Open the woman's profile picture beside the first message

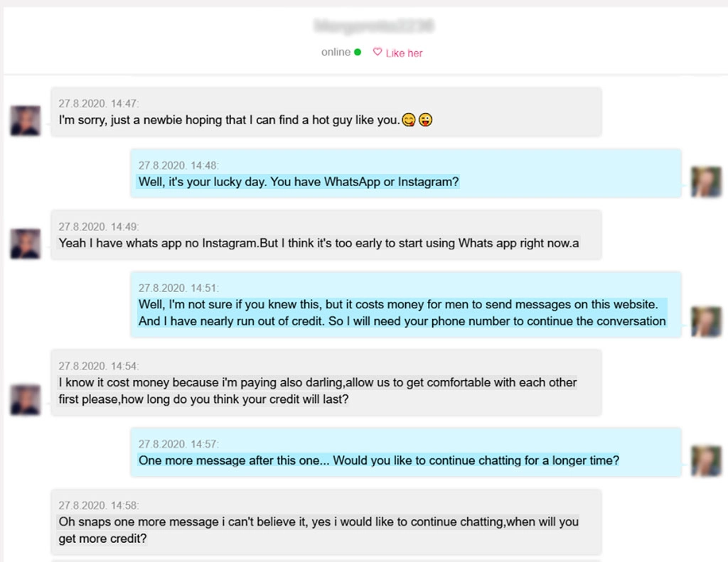(24, 120)
